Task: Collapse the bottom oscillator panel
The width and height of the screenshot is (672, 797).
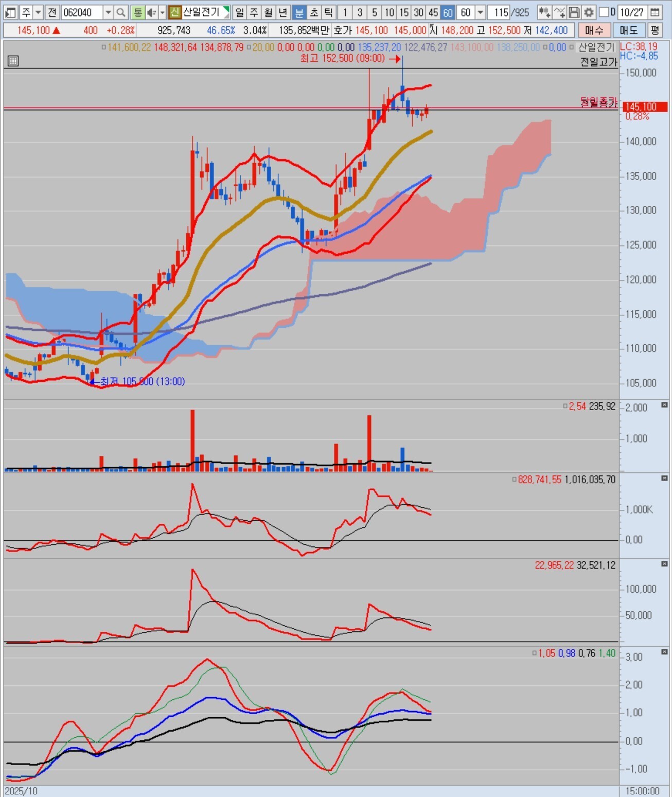Action: (664, 652)
